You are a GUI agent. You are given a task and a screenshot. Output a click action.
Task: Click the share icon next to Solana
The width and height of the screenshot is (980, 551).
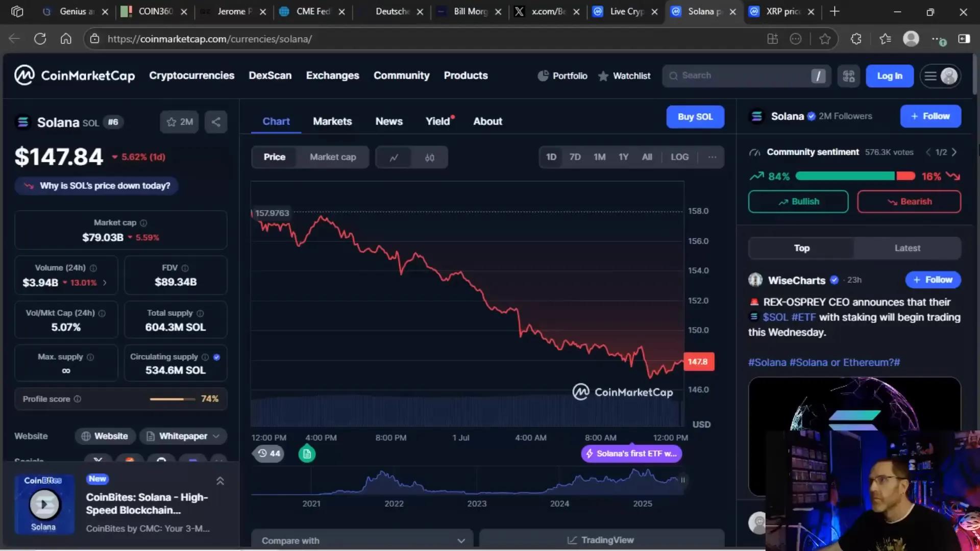tap(216, 122)
